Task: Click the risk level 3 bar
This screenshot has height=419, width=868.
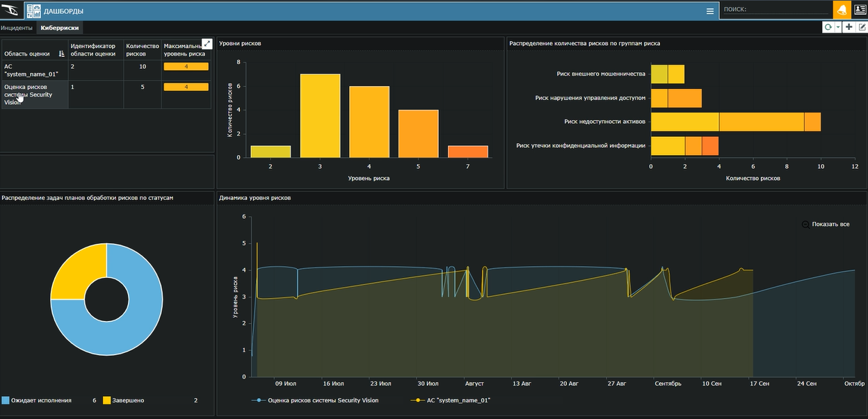Action: (320, 115)
